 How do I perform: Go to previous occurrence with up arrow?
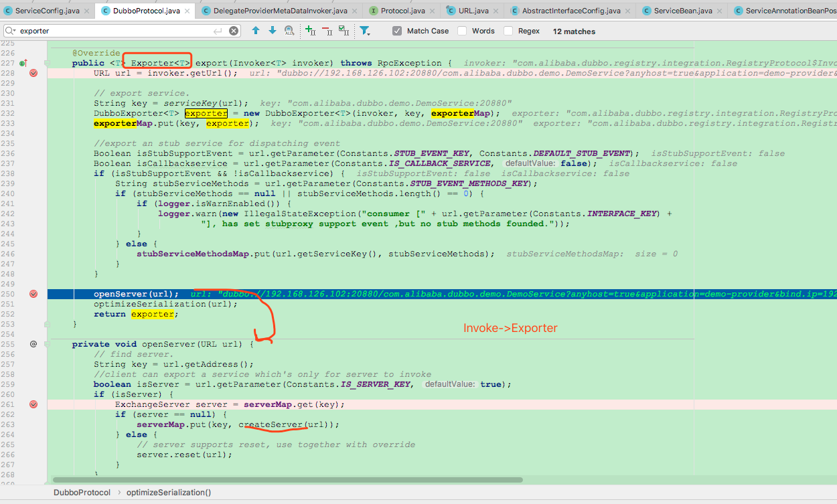(256, 31)
